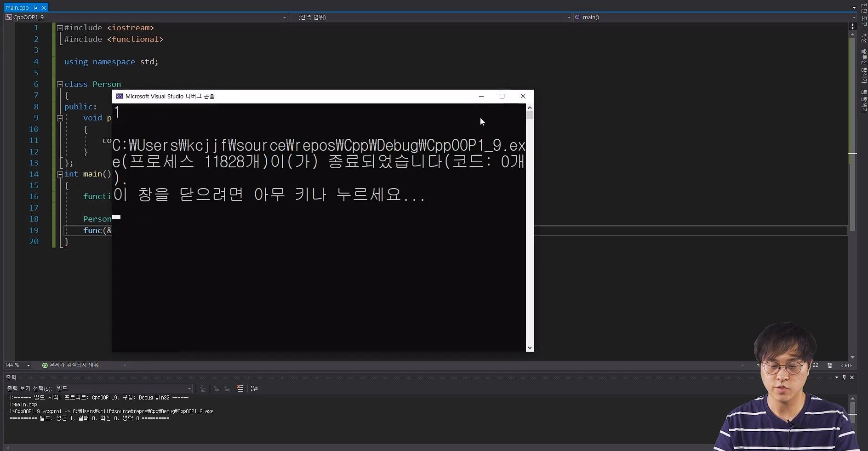Collapse the int main() function block

tap(60, 174)
